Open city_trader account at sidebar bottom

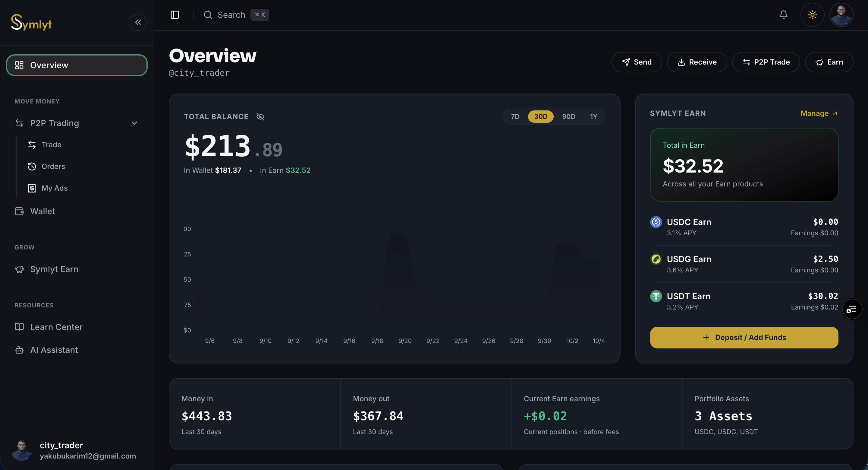(x=77, y=450)
